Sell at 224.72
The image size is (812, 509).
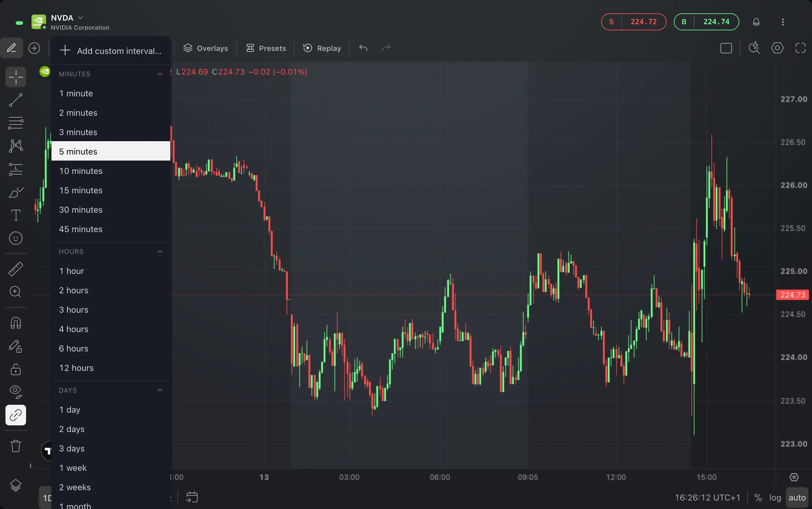point(634,22)
